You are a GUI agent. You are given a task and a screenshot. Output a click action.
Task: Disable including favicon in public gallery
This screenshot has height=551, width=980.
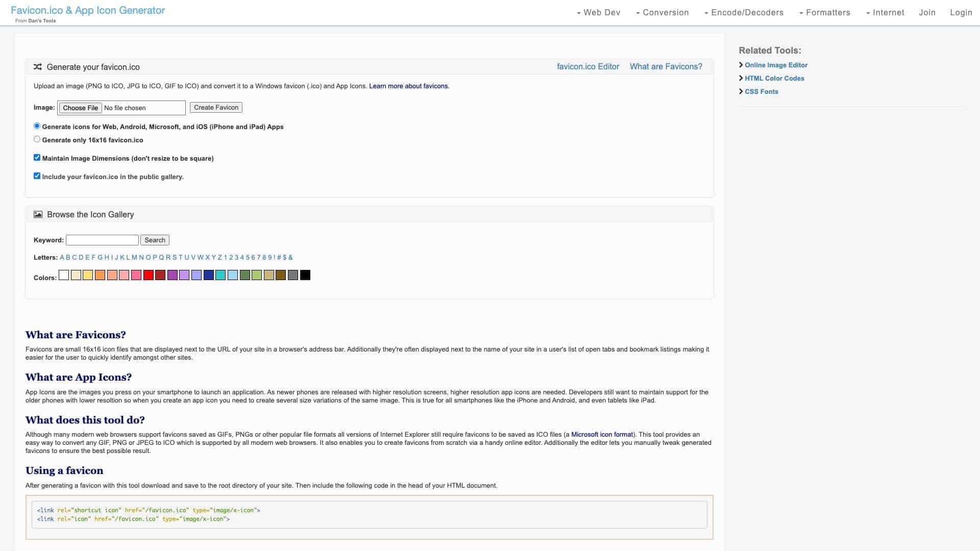(37, 176)
